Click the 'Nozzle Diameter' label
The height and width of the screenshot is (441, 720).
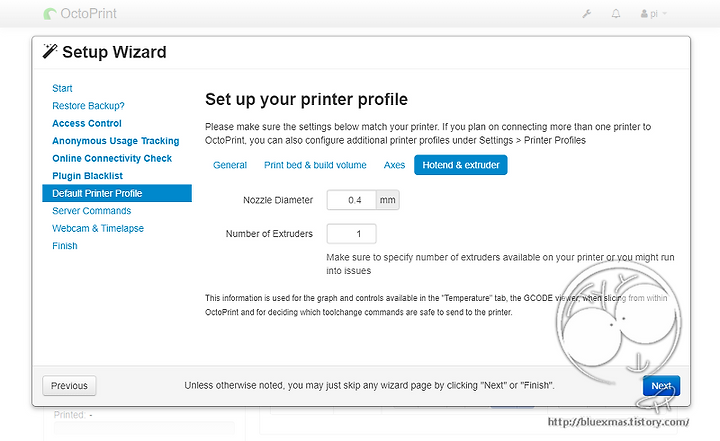click(x=278, y=200)
